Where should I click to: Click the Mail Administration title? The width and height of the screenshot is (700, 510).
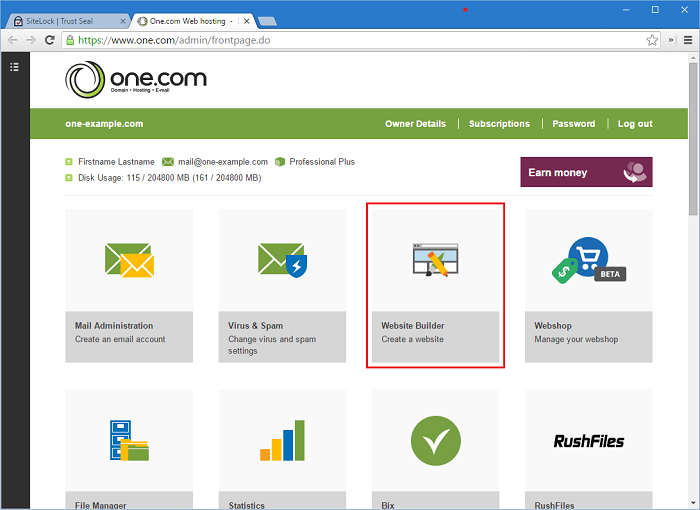pos(114,326)
